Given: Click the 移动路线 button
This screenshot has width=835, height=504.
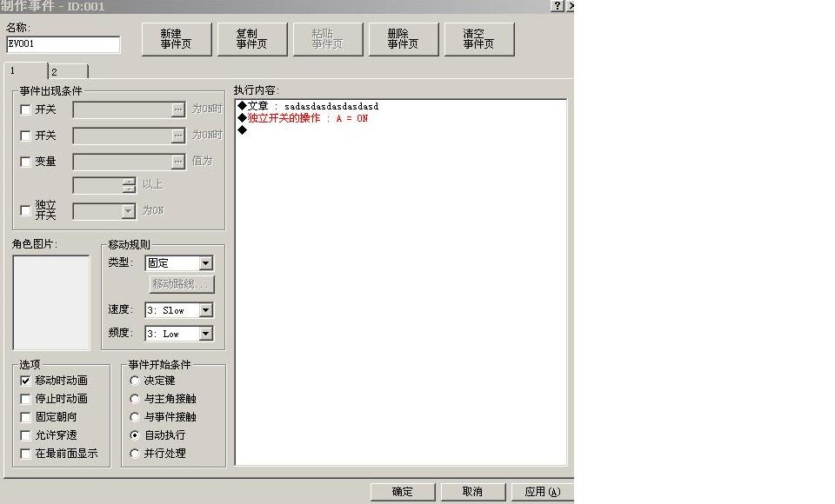Looking at the screenshot, I should 182,284.
